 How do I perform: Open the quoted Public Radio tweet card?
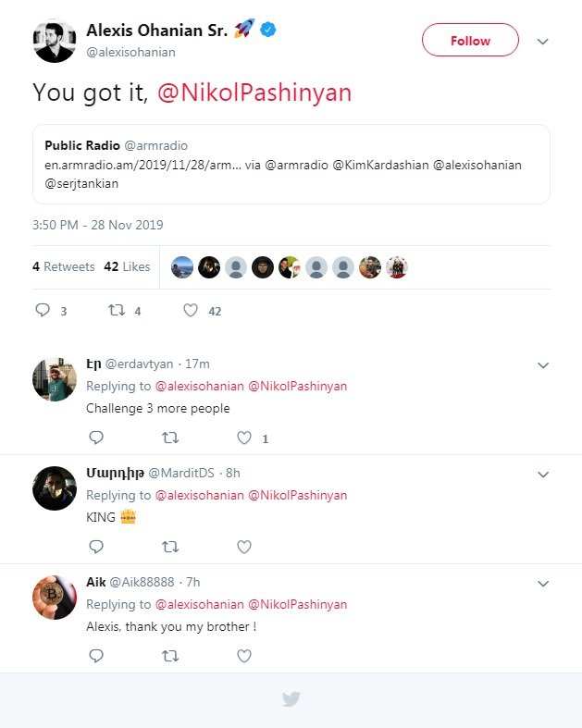coord(291,164)
